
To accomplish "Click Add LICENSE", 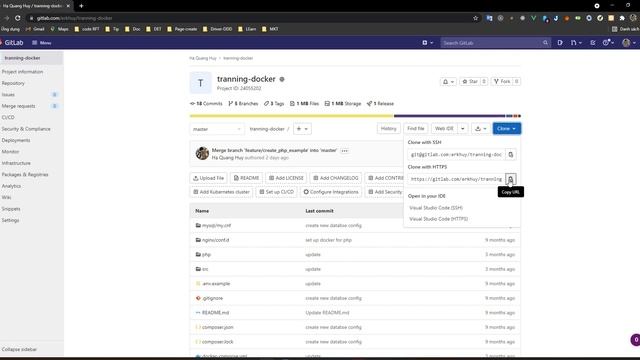I will click(286, 178).
